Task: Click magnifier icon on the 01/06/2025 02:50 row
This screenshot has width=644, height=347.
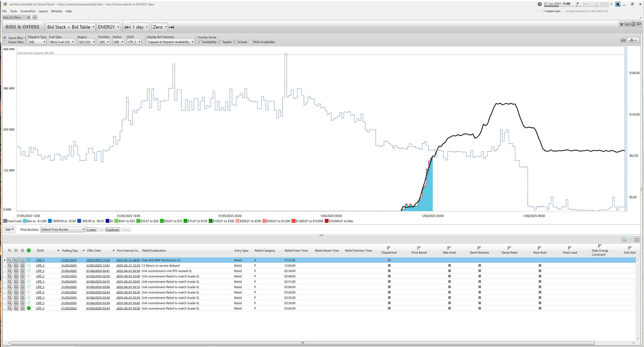Action: 10,276
